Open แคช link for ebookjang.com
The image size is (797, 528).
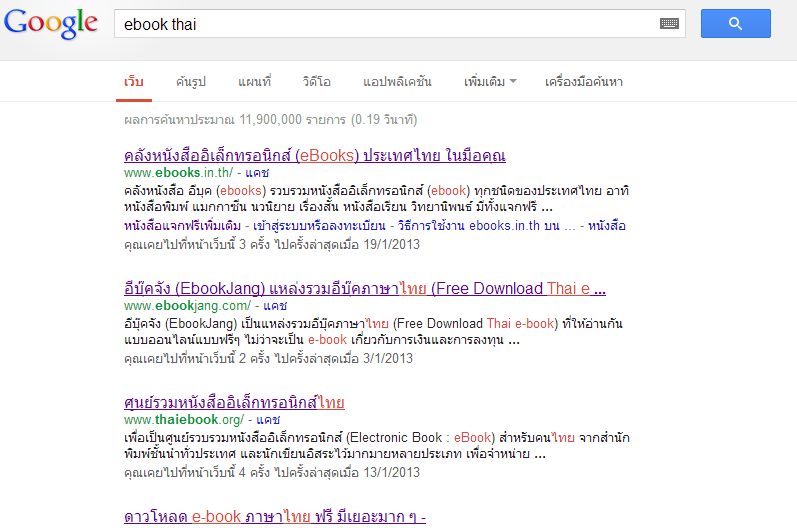275,306
